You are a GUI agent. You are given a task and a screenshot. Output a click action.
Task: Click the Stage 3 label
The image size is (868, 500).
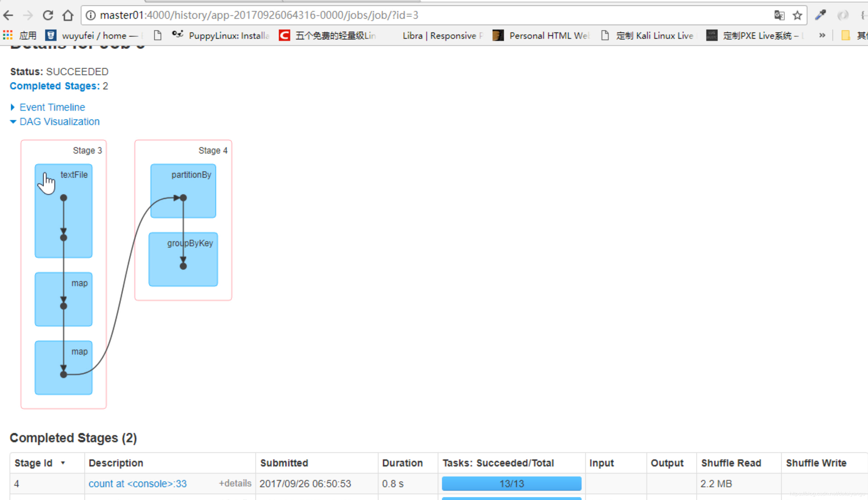click(x=87, y=150)
